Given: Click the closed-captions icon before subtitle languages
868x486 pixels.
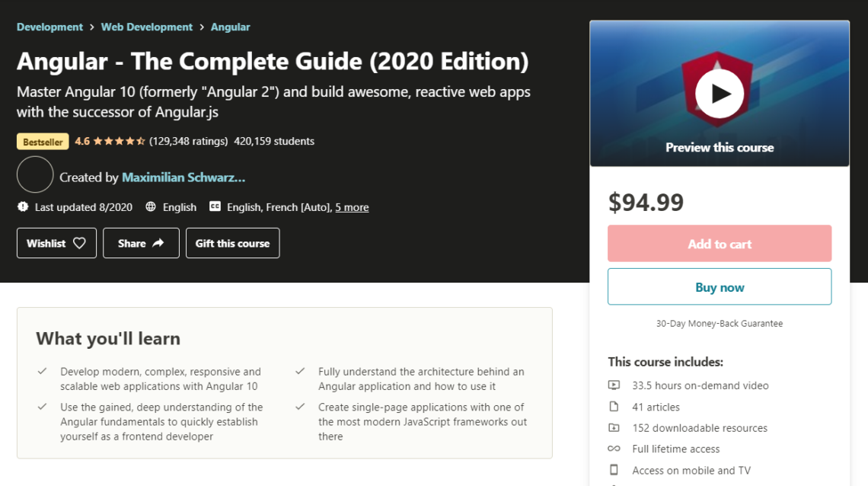Looking at the screenshot, I should pos(215,206).
